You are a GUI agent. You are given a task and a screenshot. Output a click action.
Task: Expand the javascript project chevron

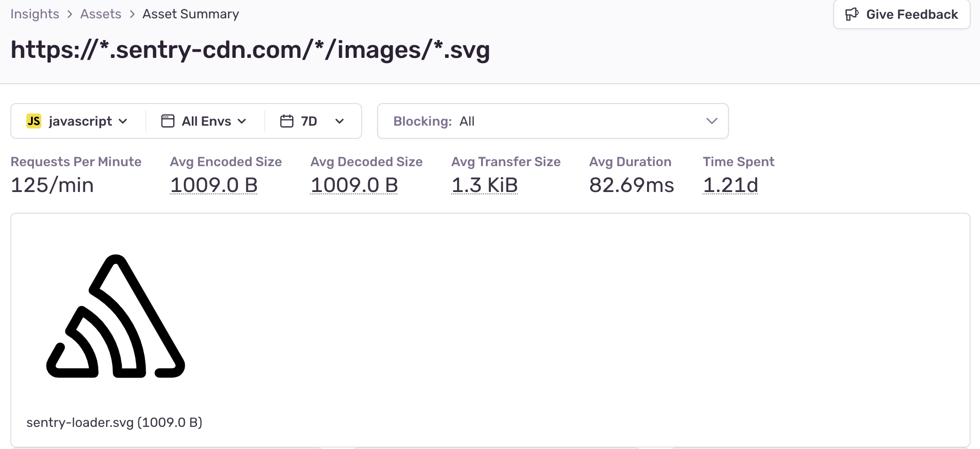click(123, 121)
